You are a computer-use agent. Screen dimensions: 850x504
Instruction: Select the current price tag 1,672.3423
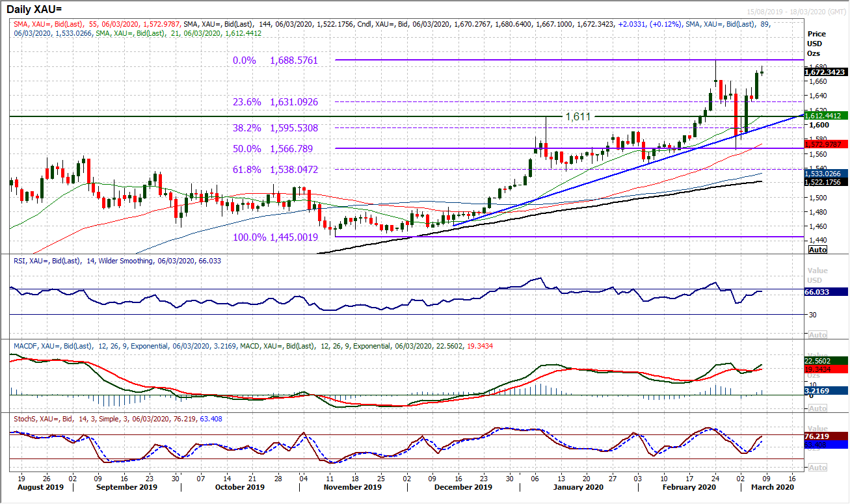pos(826,72)
